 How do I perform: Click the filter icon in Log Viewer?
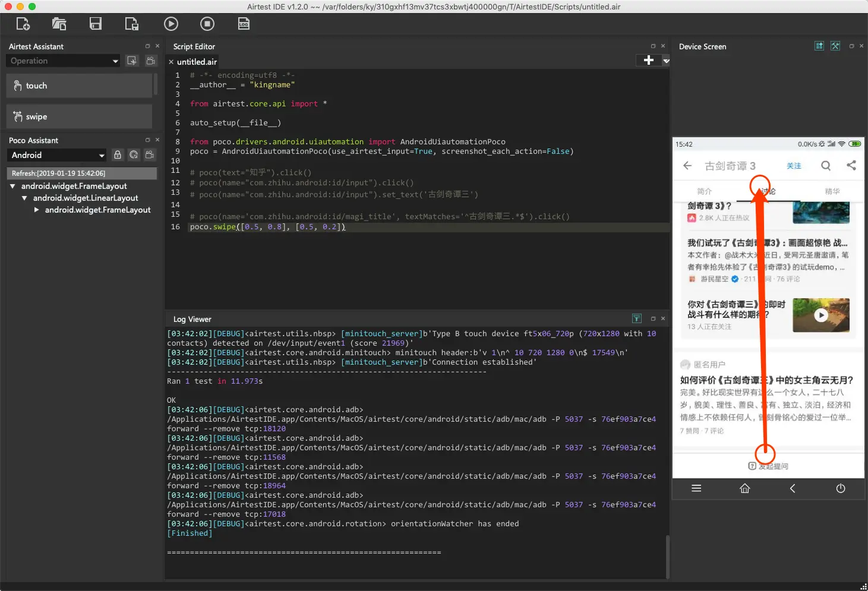(637, 318)
